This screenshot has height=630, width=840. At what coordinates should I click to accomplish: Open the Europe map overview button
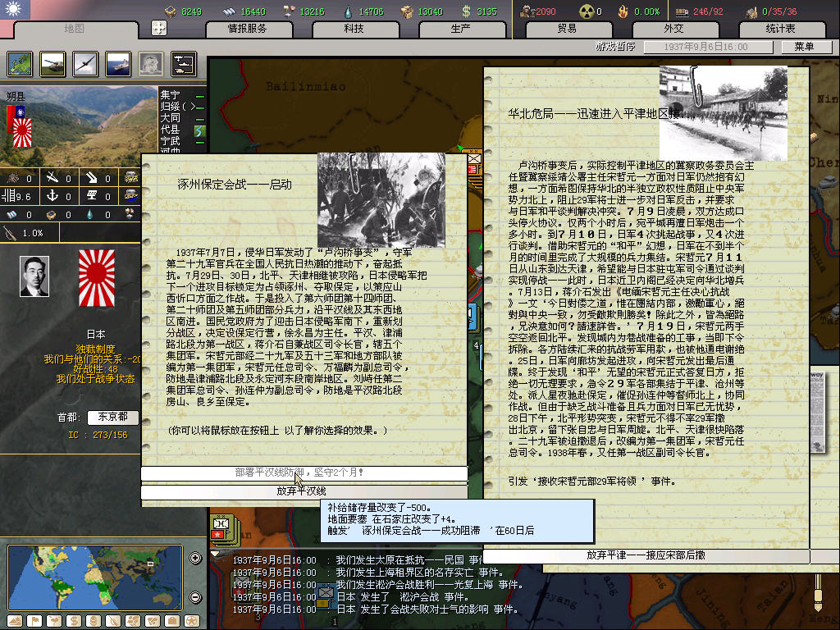(20, 64)
